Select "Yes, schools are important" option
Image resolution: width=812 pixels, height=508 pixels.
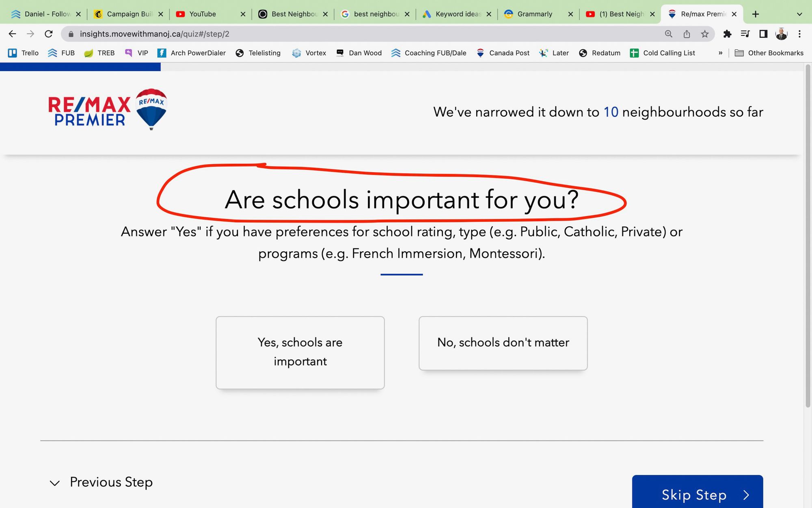coord(300,352)
